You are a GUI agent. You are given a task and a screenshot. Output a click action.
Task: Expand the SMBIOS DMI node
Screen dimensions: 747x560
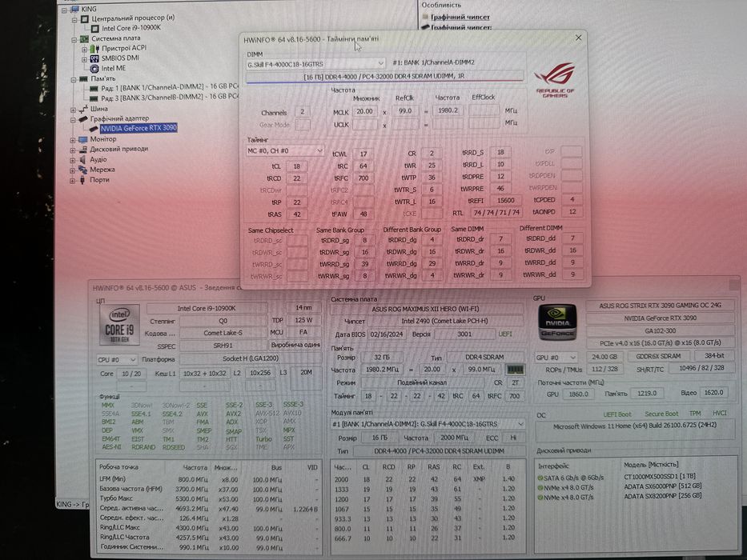point(84,59)
